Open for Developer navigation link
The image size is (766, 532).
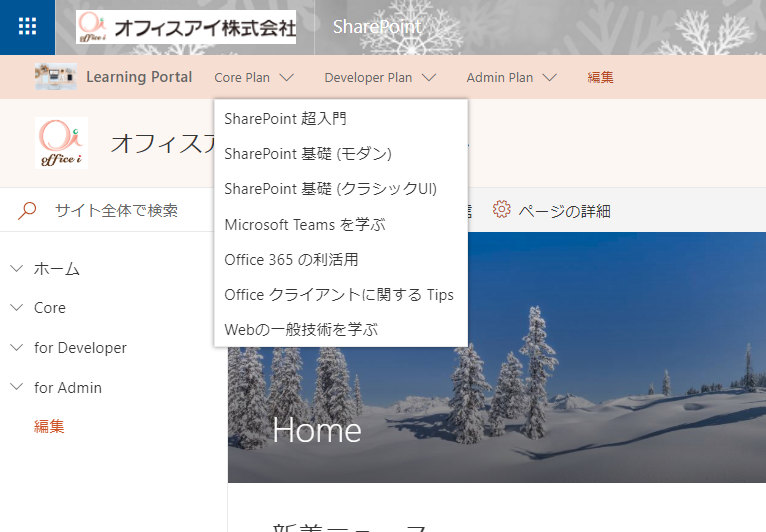click(81, 348)
